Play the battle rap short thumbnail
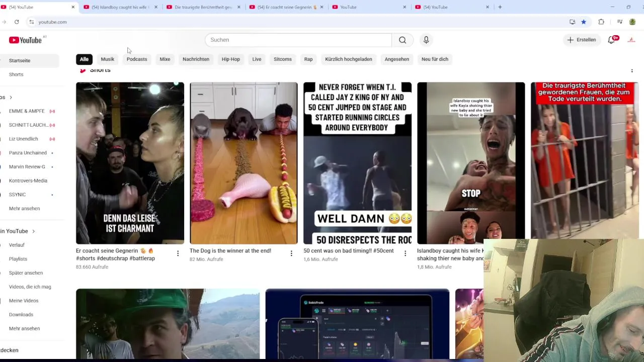Screen dimensions: 644x362 130,163
